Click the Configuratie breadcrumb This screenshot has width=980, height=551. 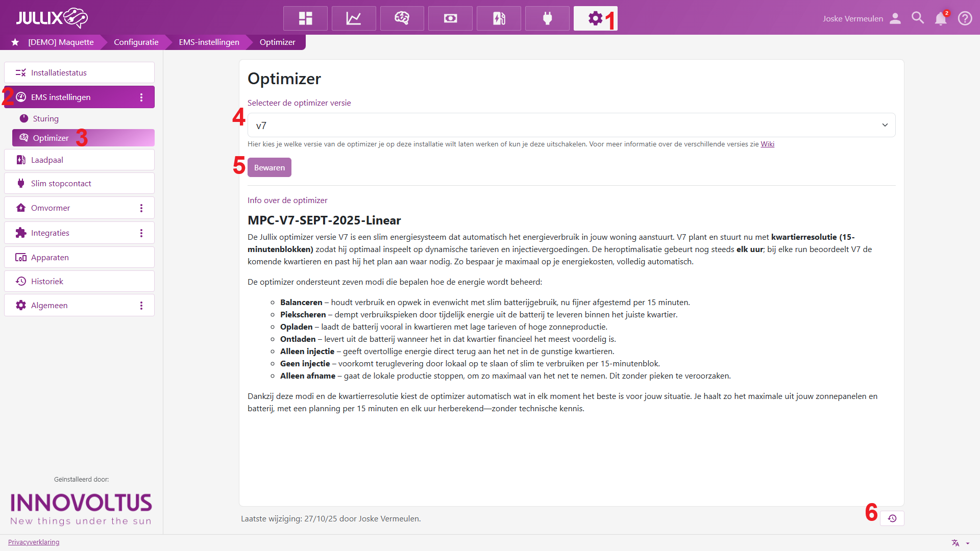tap(136, 42)
